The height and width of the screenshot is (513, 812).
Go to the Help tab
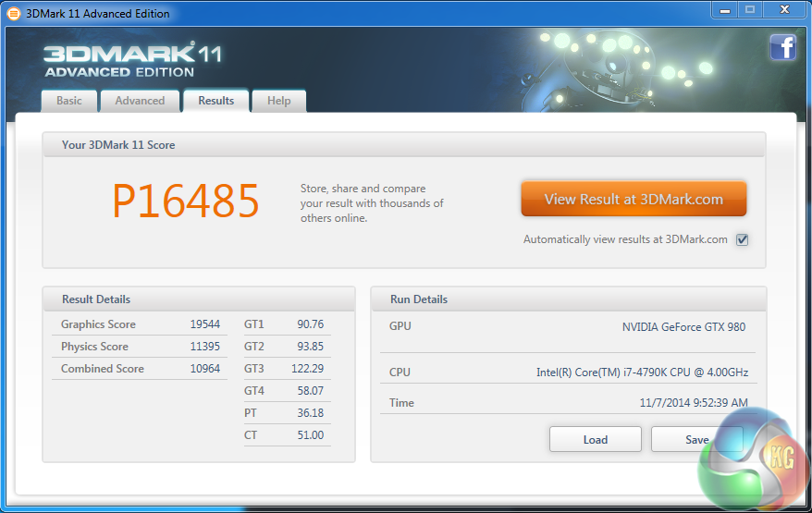coord(279,101)
